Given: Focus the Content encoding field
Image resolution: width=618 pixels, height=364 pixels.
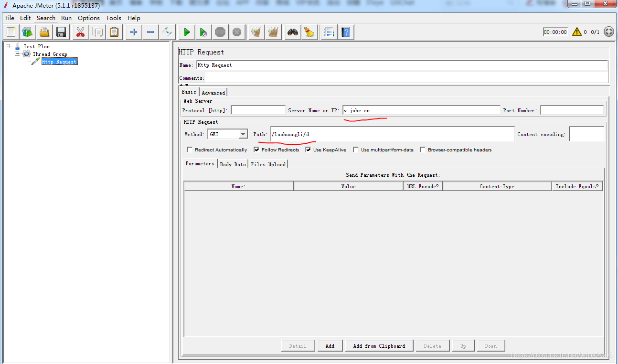Looking at the screenshot, I should (x=586, y=134).
